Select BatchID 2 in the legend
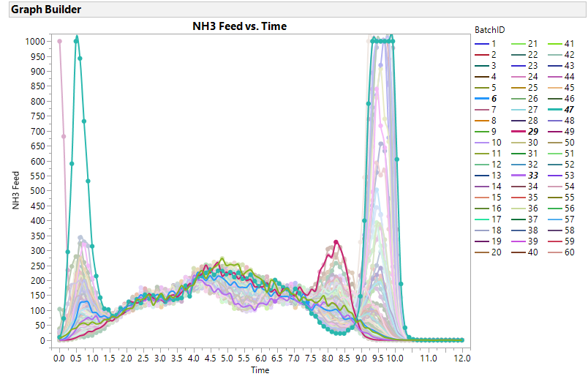Screen dimensions: 588x379 [x=486, y=55]
